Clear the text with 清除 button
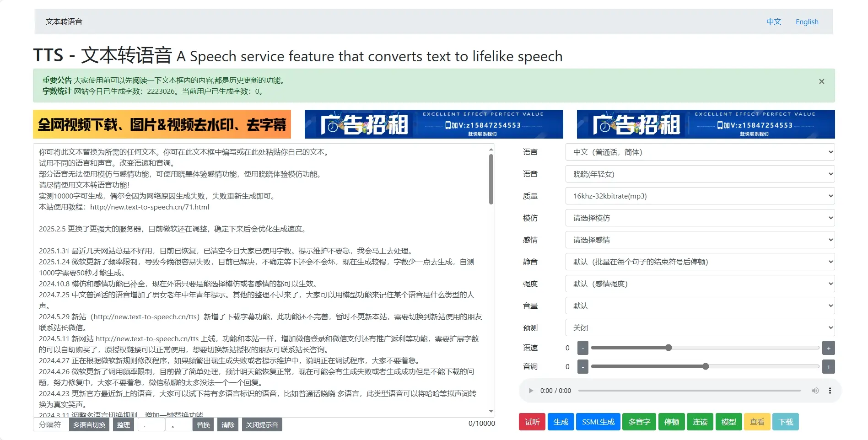 tap(227, 424)
